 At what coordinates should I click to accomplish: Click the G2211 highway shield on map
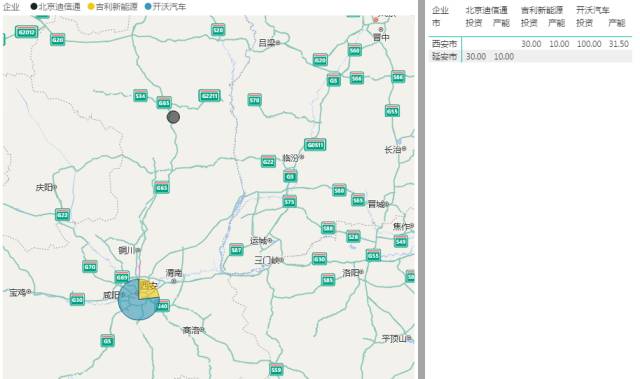[209, 95]
